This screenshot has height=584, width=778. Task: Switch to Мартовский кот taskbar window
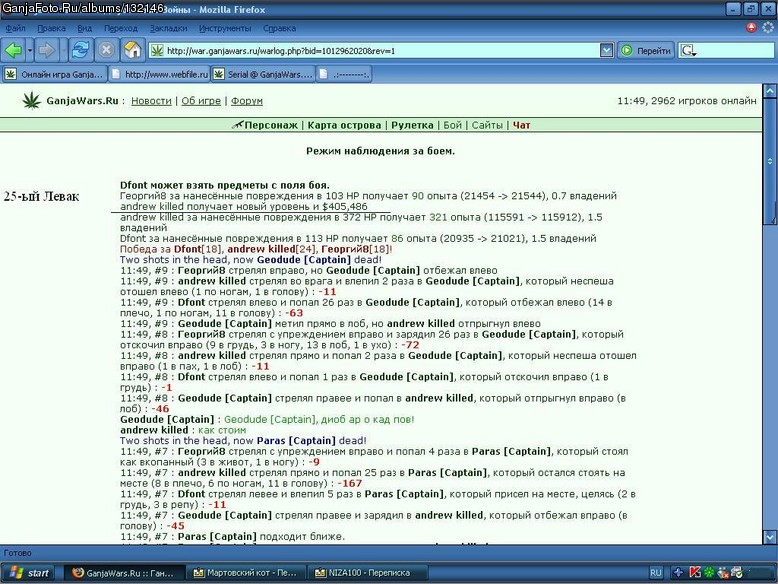point(246,573)
